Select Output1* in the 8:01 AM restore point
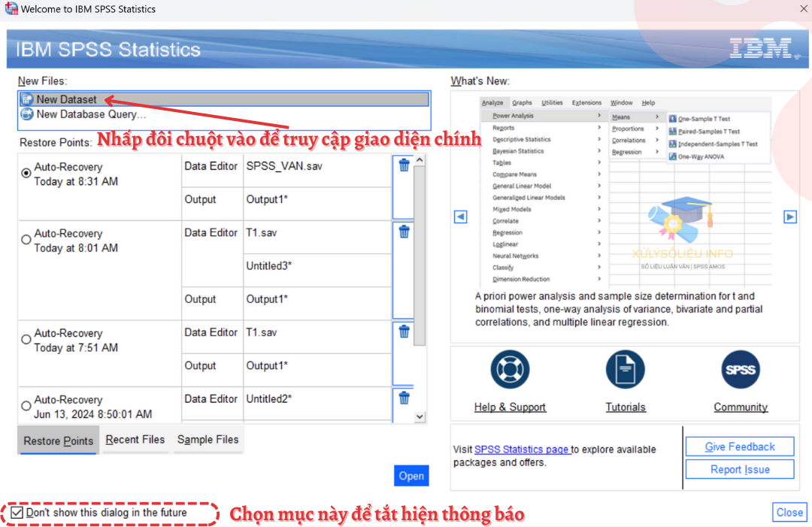This screenshot has width=812, height=527. coord(267,299)
